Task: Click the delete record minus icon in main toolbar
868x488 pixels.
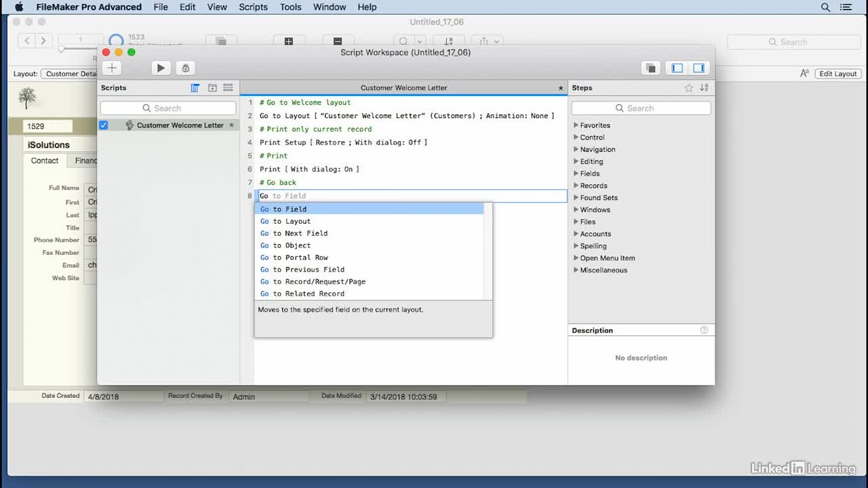Action: (337, 41)
